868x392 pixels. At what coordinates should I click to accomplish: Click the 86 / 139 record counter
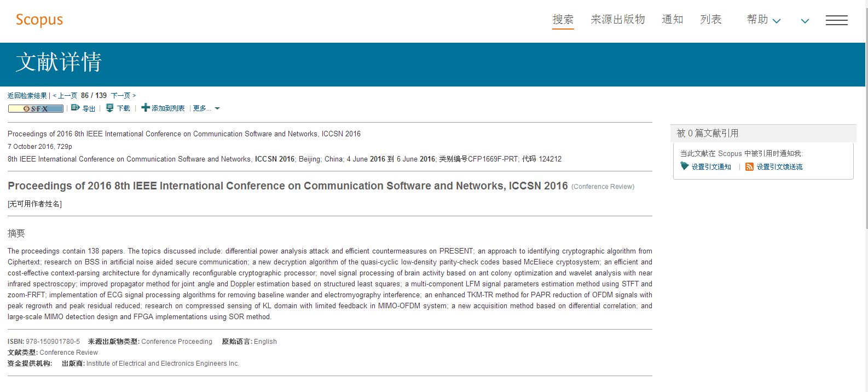click(94, 95)
